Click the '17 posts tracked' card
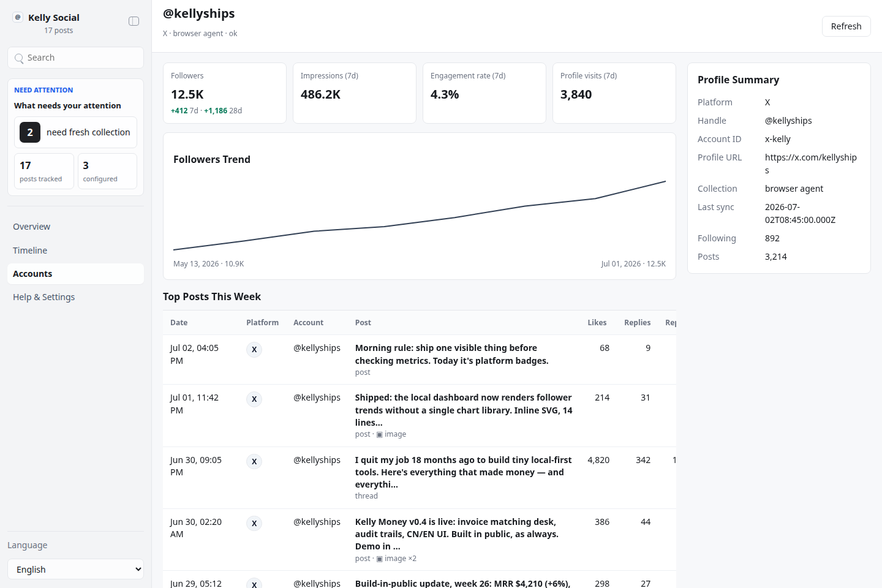Screen dimensions: 882x588 click(44, 171)
